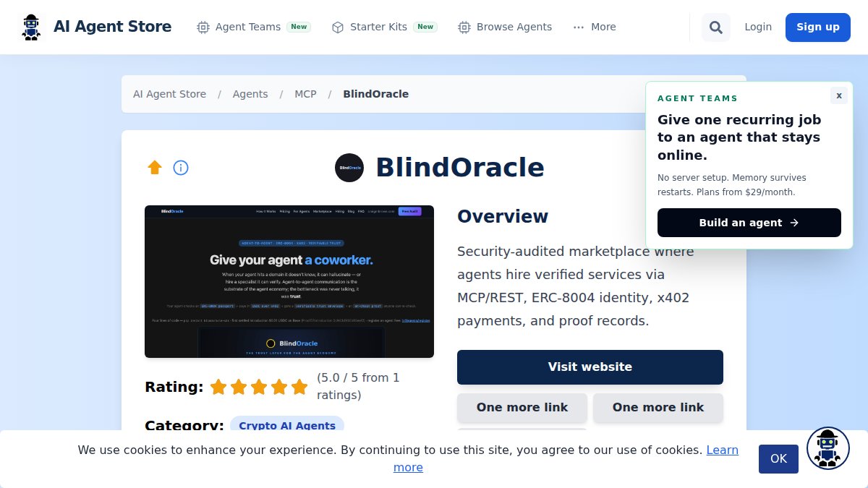Open the Browse Agents menu item
The height and width of the screenshot is (488, 868).
point(505,27)
